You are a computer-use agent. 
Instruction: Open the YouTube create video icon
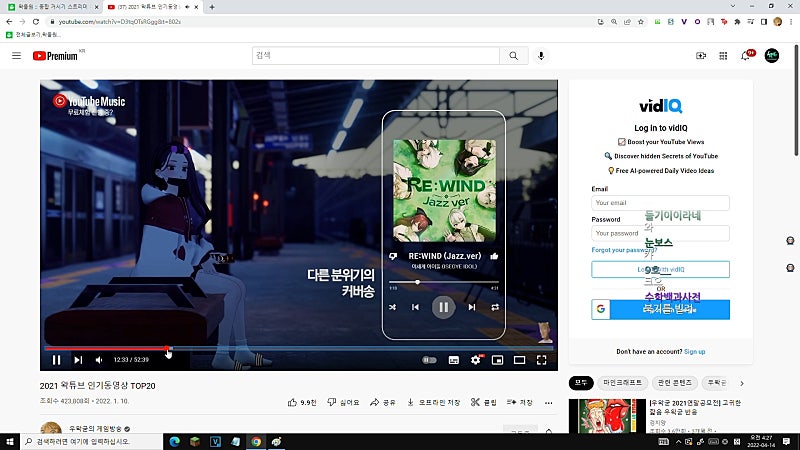pos(701,56)
